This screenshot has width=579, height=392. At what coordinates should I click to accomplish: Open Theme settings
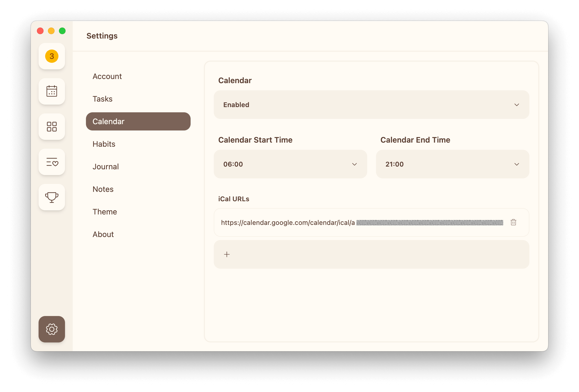coord(138,212)
